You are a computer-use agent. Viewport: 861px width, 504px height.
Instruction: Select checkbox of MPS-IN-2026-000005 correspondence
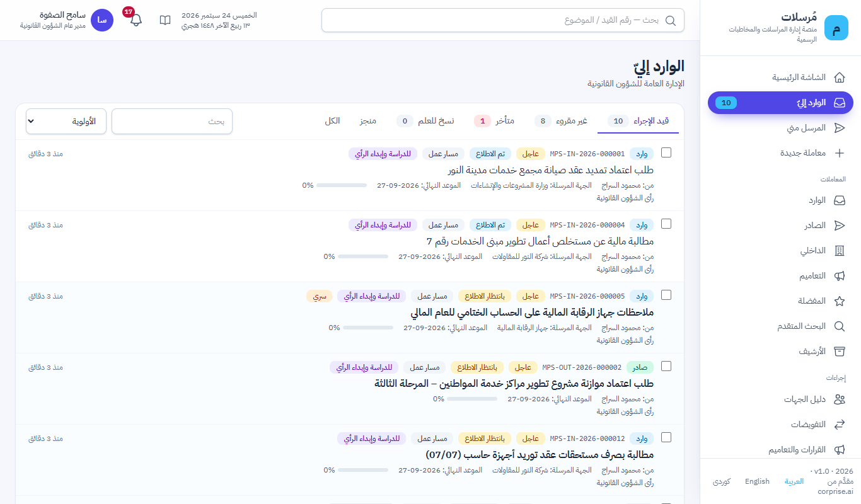pyautogui.click(x=666, y=295)
